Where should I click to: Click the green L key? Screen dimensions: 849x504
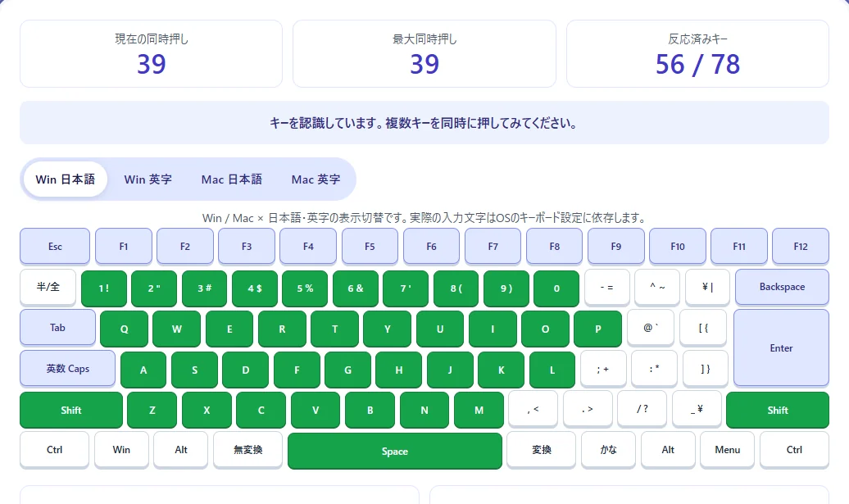[x=552, y=370]
